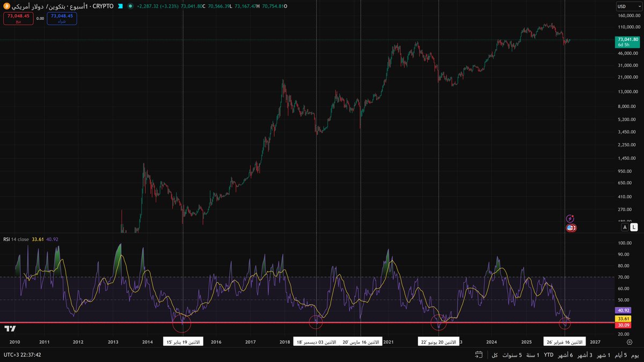Click the spread value 0.00
Screen dimensions: 644x362
[x=40, y=18]
